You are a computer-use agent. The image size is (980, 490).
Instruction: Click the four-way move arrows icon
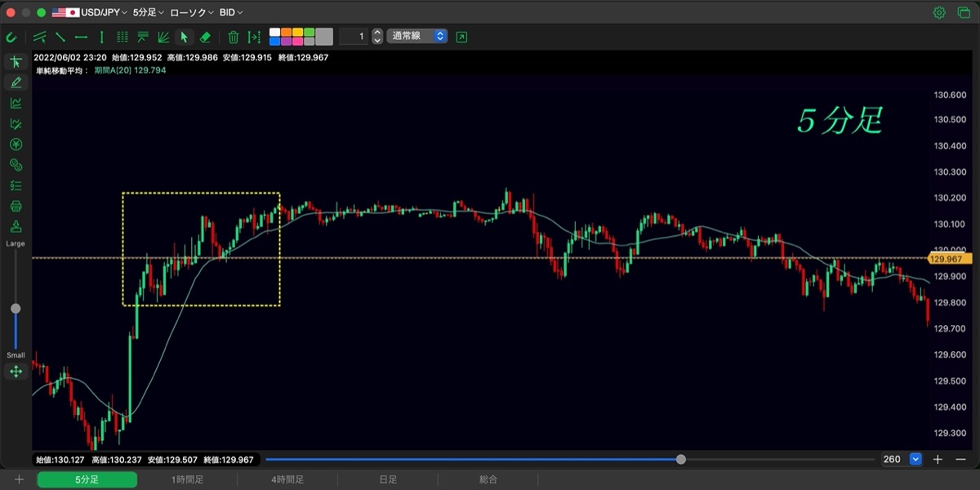point(16,372)
